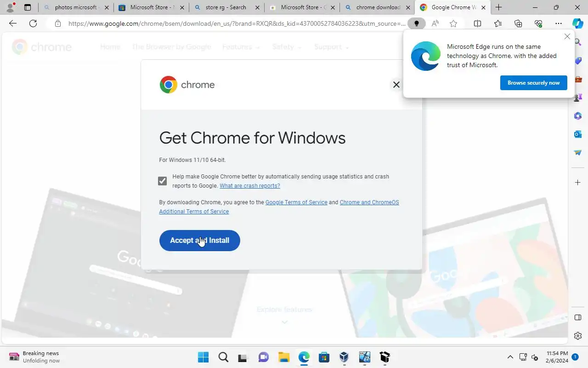The image size is (588, 368).
Task: Uncheck the usage statistics checkbox
Action: click(x=162, y=181)
